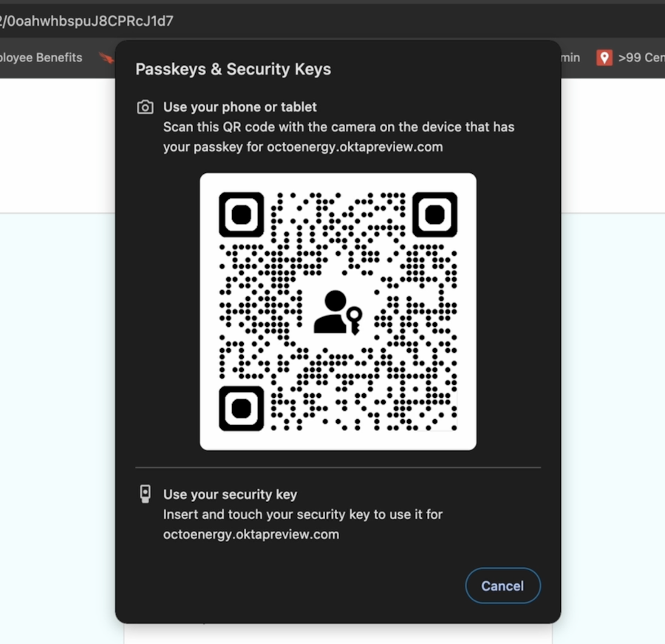Click the QR code's top-left corner square
The image size is (665, 644).
(x=242, y=214)
